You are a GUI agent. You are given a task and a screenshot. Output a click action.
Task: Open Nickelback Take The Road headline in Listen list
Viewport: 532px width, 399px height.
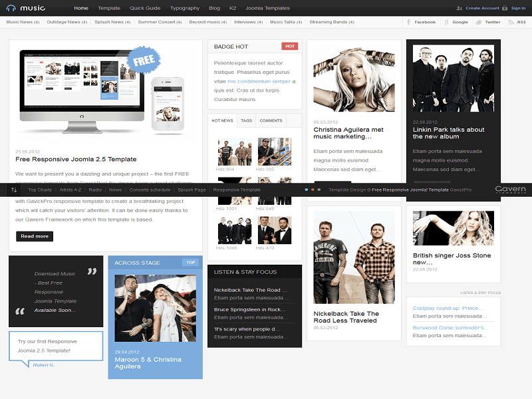pos(251,290)
